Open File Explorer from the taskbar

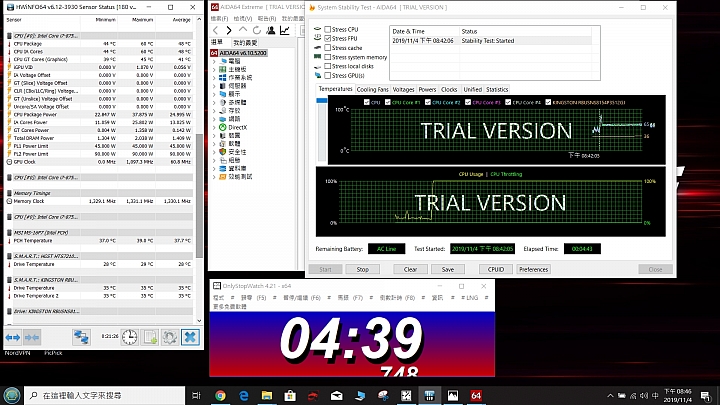point(267,395)
